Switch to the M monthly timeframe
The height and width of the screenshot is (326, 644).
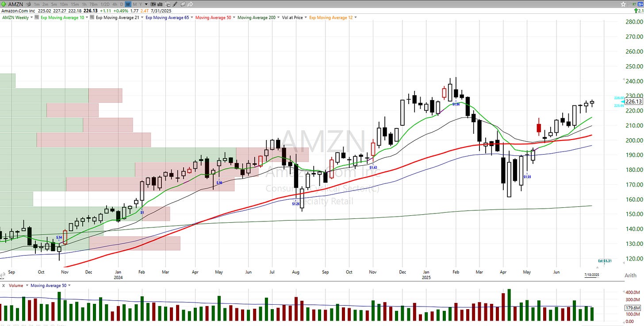(135, 4)
